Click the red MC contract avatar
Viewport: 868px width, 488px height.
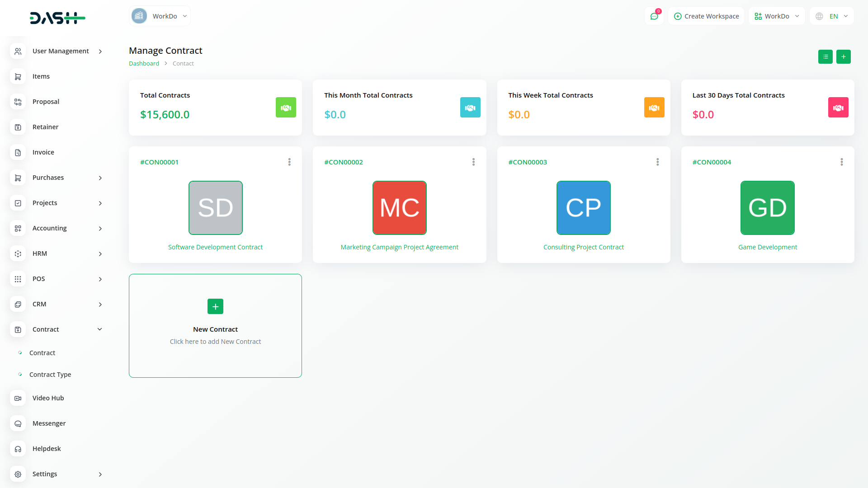[x=399, y=208]
